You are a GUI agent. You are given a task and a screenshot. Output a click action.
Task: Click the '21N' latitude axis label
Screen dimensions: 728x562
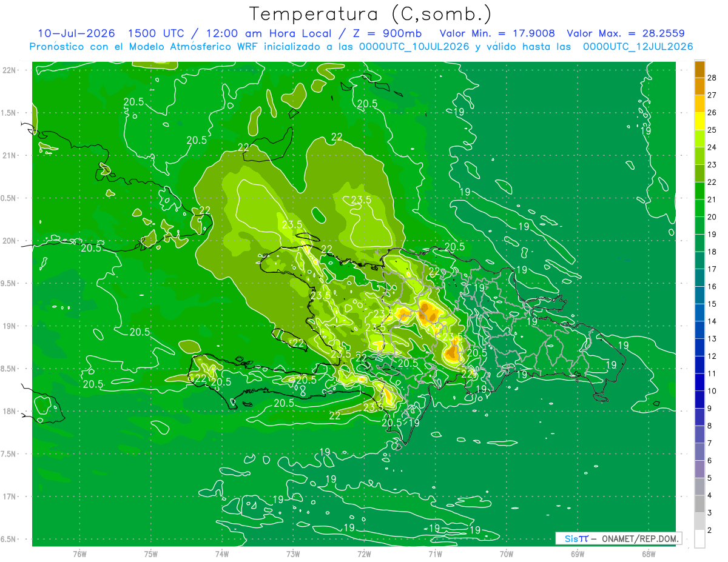[9, 155]
